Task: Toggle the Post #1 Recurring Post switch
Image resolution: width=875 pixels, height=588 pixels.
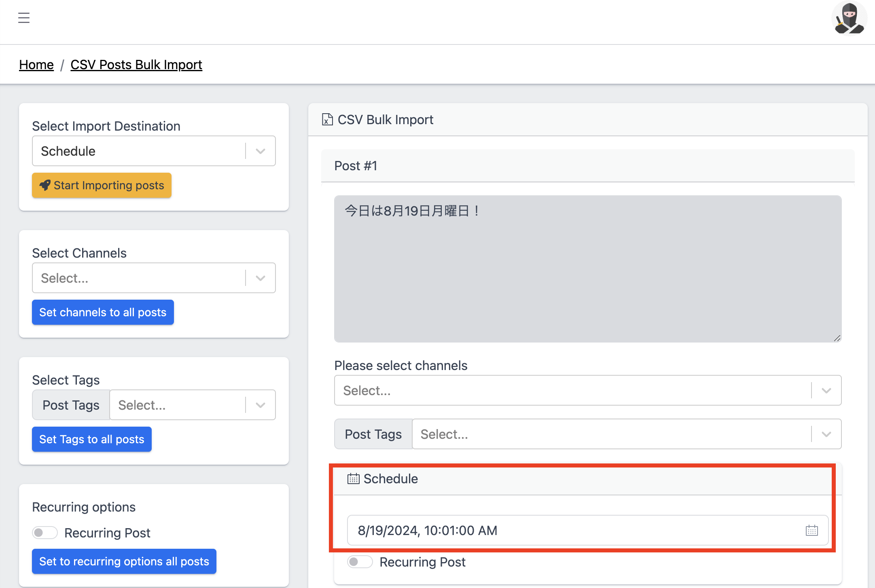Action: pos(360,562)
